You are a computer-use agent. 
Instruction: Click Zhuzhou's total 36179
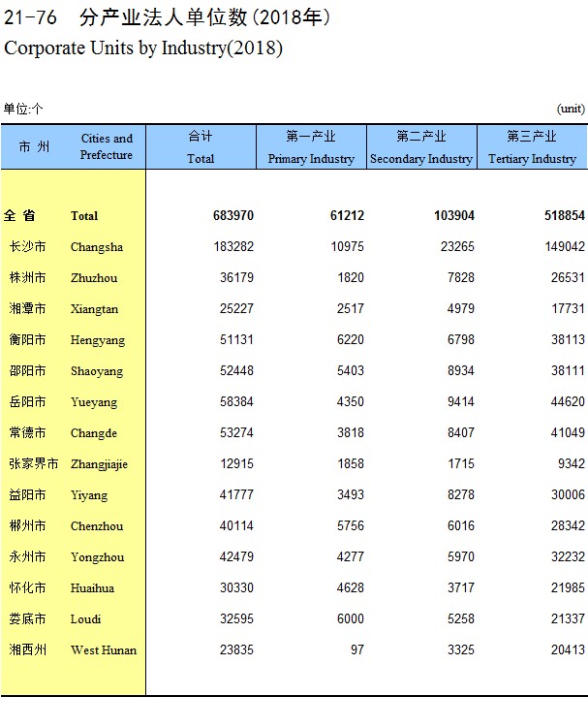click(x=236, y=277)
